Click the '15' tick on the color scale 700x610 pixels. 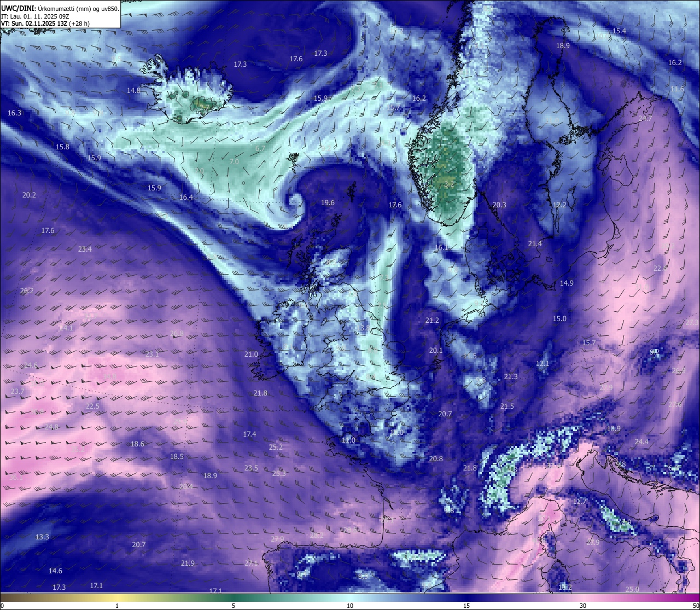[466, 606]
